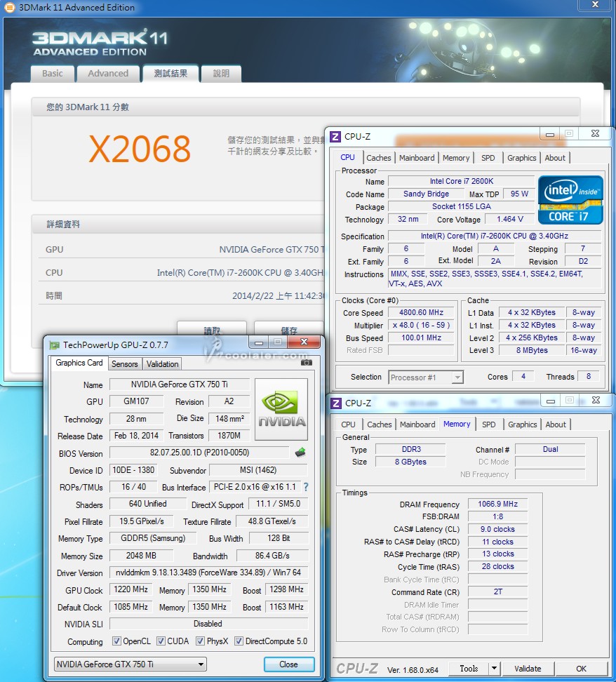Screen dimensions: 616x682
Task: Open the Mainboard tab in the CPU-Z processor window
Action: point(417,158)
